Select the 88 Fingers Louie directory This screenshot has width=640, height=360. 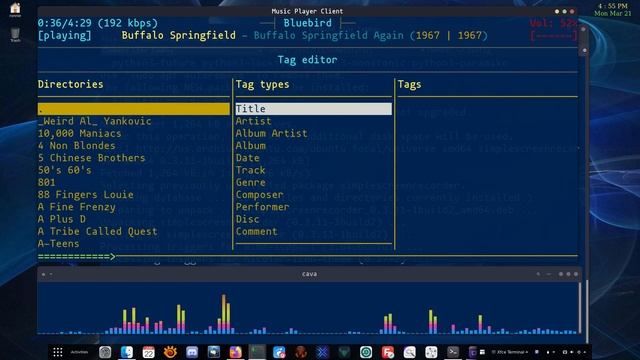tap(85, 194)
